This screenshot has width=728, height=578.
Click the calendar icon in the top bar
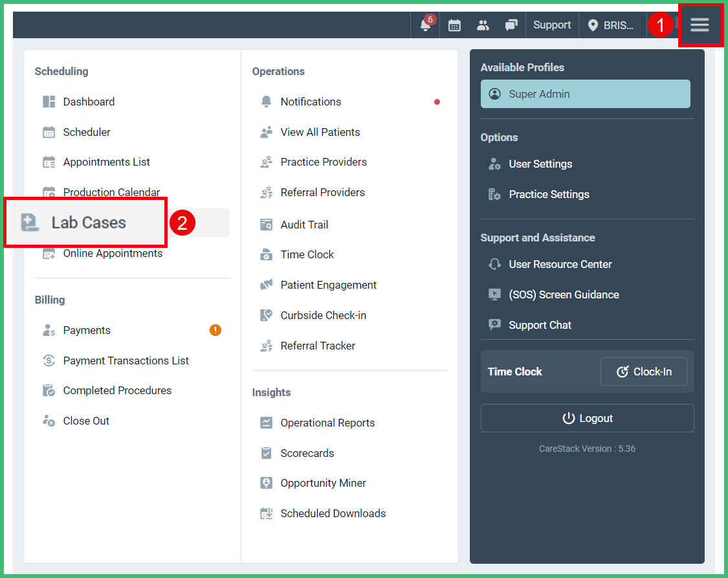click(x=454, y=25)
